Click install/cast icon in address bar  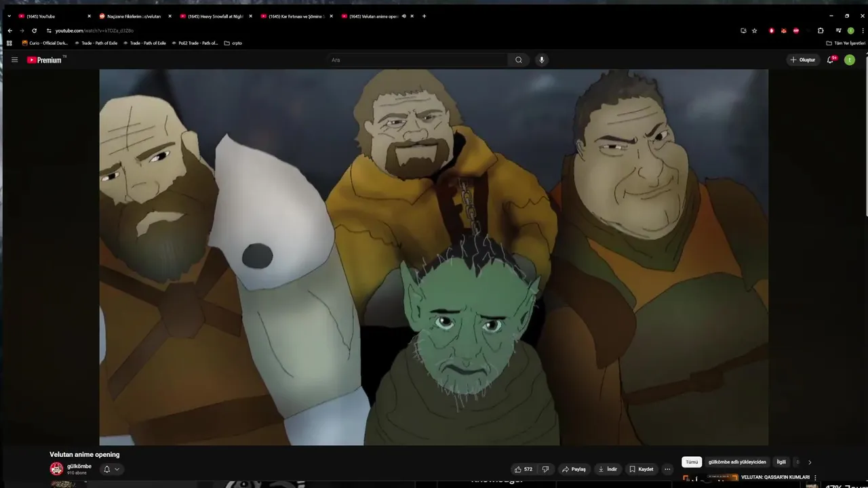coord(743,30)
